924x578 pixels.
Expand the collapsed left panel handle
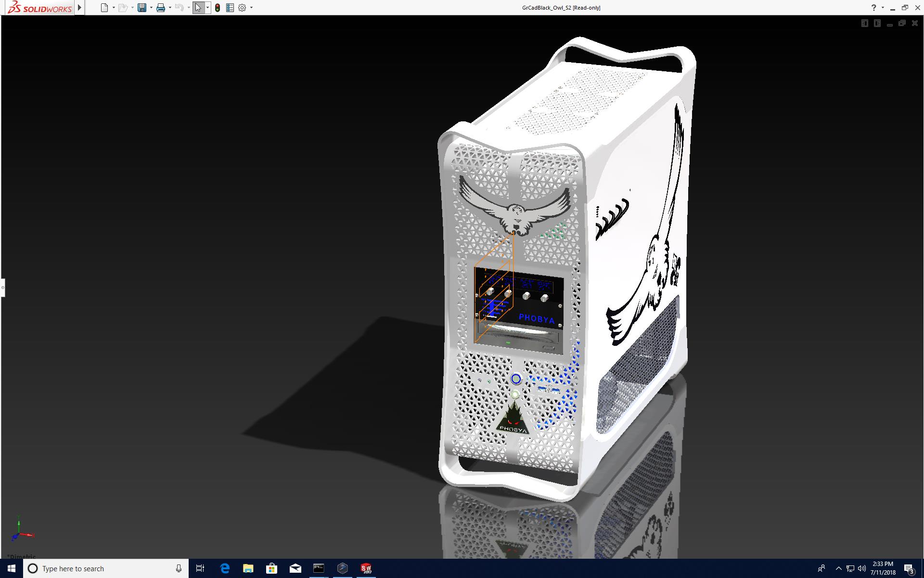(x=2, y=288)
